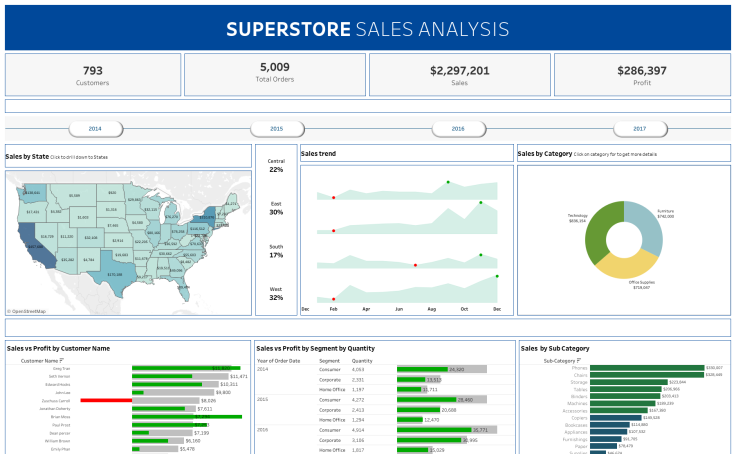Click the West 32% region label
Viewport: 736px width, 454px height.
click(x=276, y=294)
